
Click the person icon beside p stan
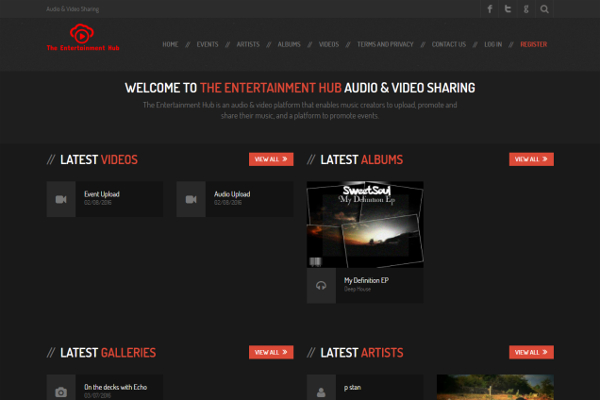point(321,391)
